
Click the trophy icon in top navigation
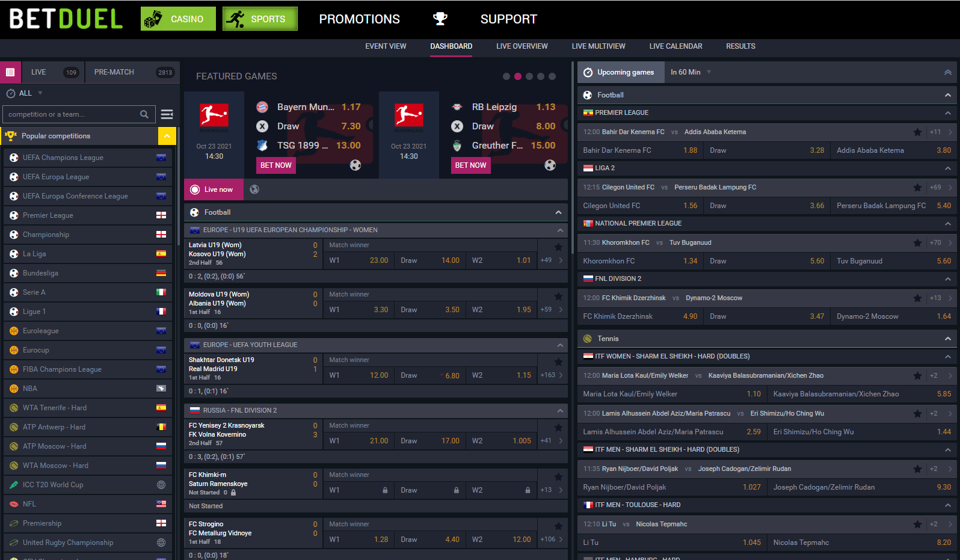coord(440,19)
